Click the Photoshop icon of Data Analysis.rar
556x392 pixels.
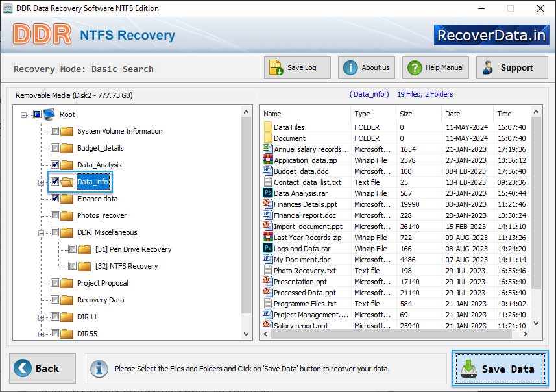(267, 193)
